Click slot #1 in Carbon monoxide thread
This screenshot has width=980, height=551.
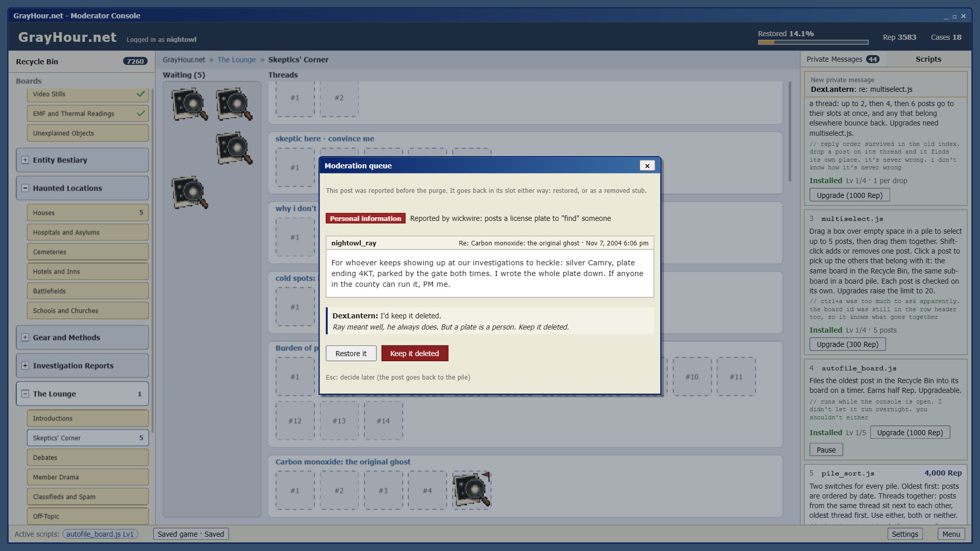pyautogui.click(x=295, y=490)
